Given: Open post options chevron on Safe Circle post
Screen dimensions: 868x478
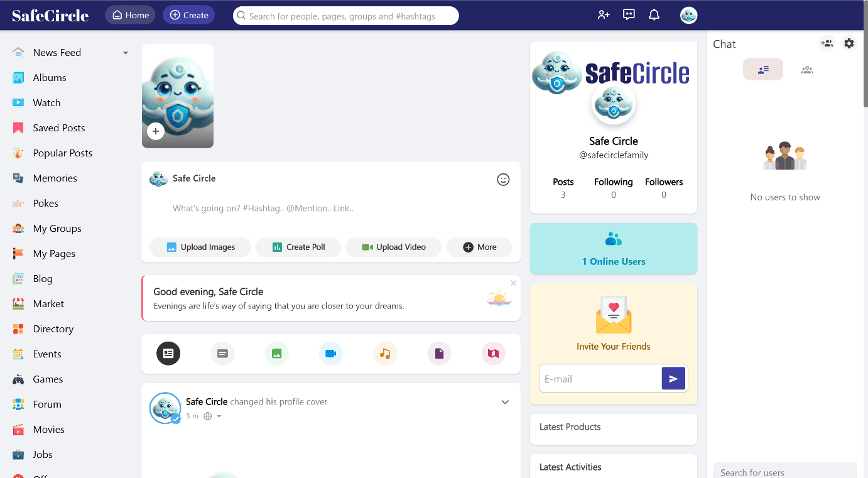Looking at the screenshot, I should point(505,402).
